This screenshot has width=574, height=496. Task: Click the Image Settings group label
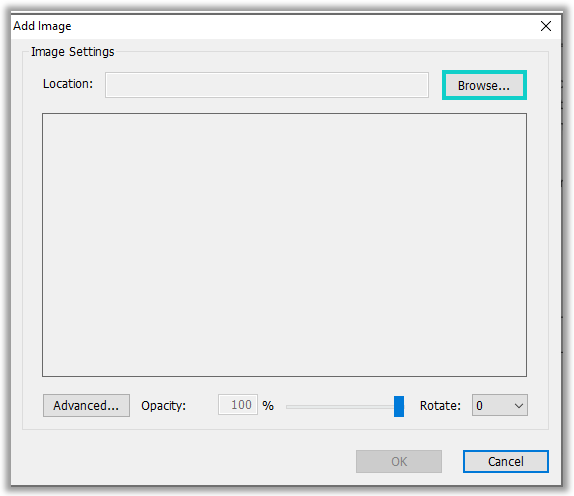pos(72,52)
